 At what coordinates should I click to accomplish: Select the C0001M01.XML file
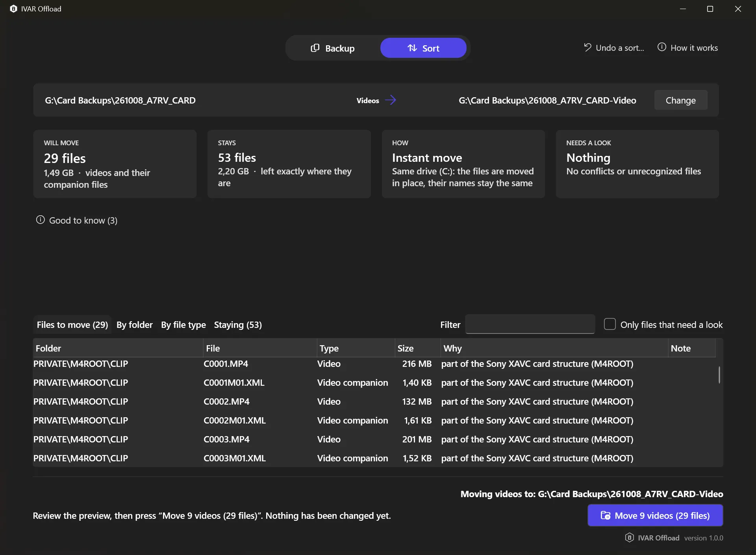pos(234,383)
